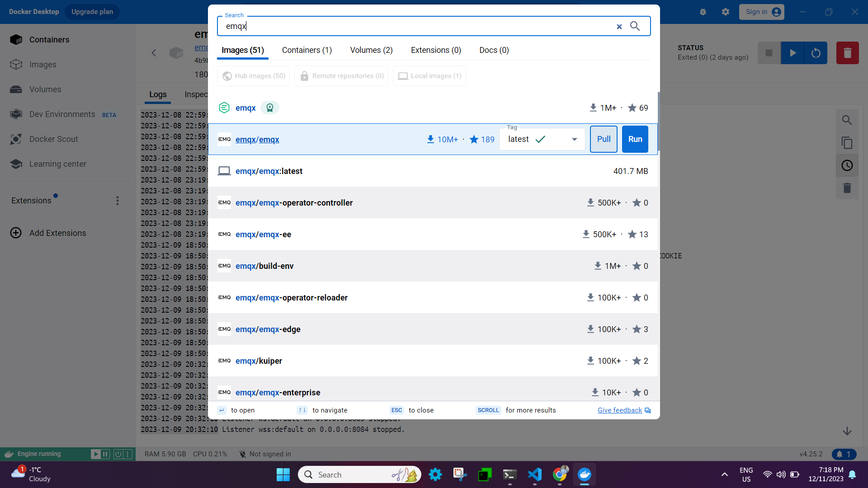The height and width of the screenshot is (488, 868).
Task: Open Windows Start menu
Action: click(283, 474)
